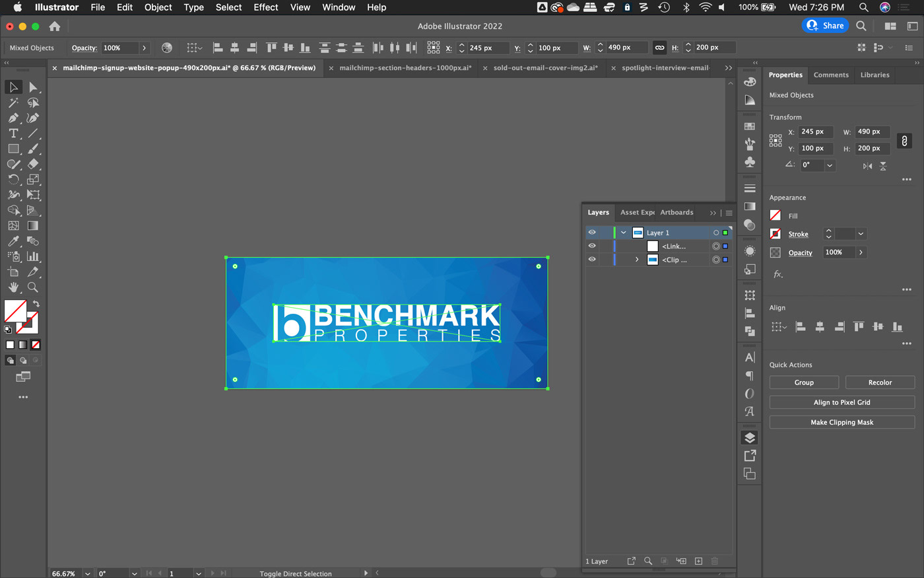Select the Lasso tool
This screenshot has height=578, width=924.
tap(33, 102)
